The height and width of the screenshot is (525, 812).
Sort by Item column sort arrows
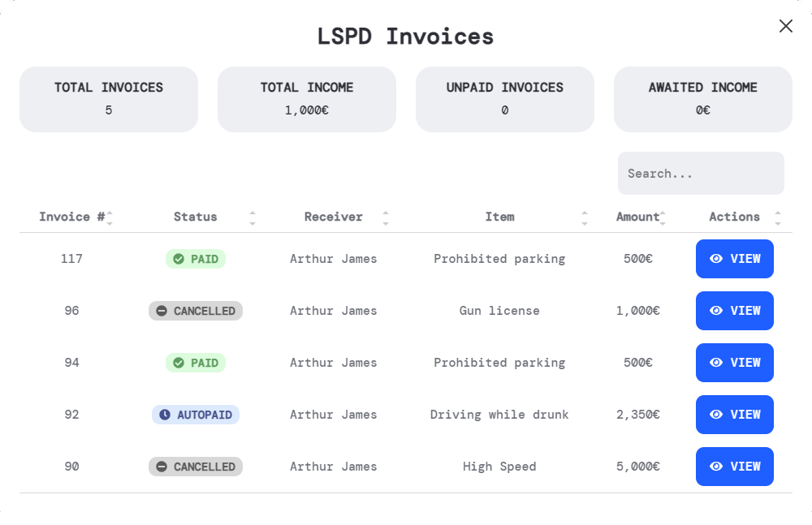585,217
